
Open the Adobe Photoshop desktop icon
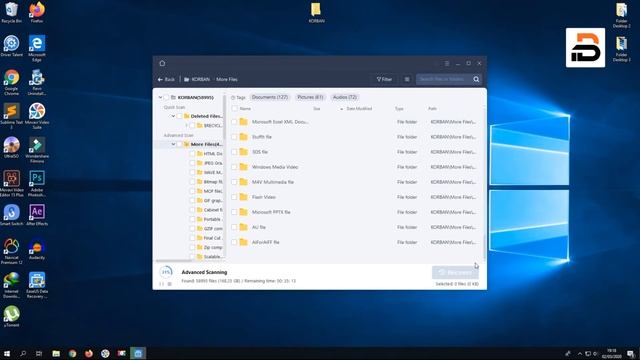point(37,184)
